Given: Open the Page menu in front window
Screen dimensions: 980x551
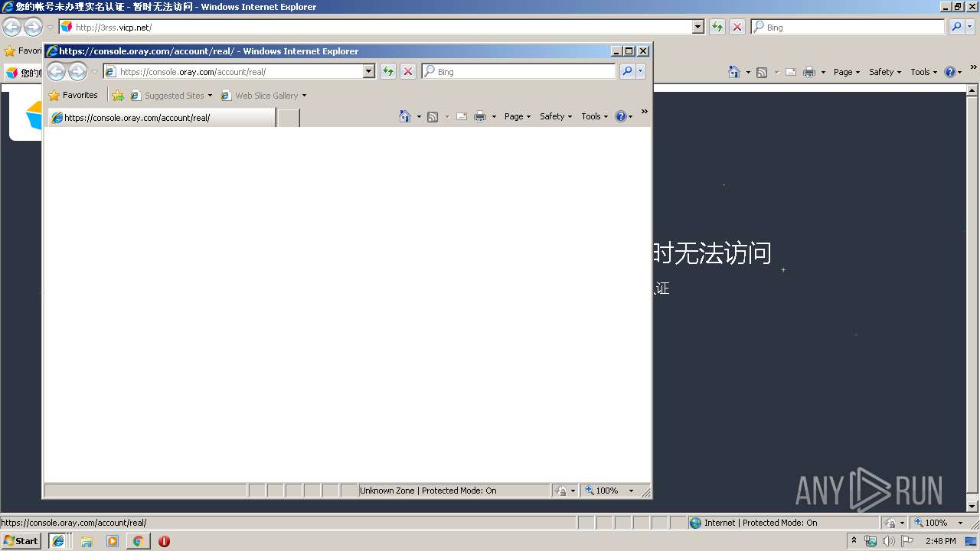Looking at the screenshot, I should pos(518,116).
